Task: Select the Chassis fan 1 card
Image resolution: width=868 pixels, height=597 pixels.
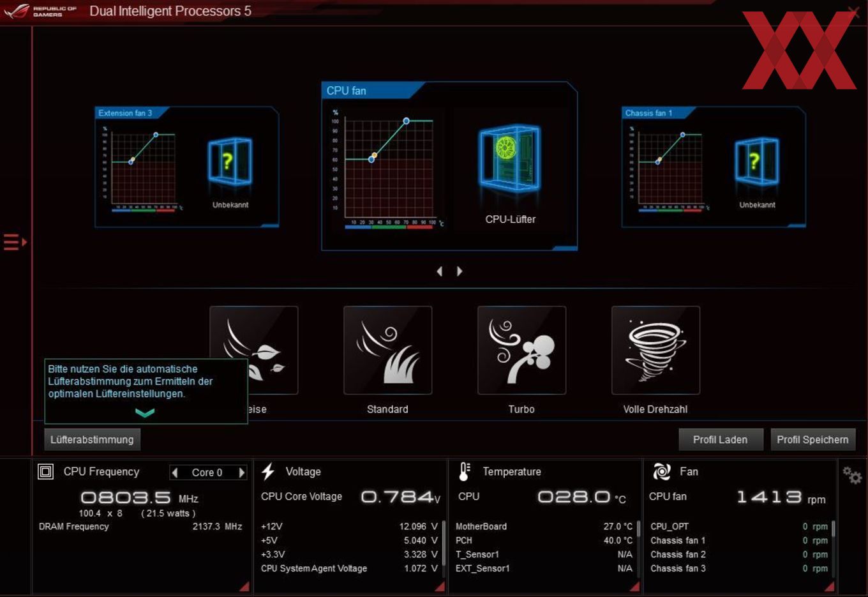Action: click(714, 167)
